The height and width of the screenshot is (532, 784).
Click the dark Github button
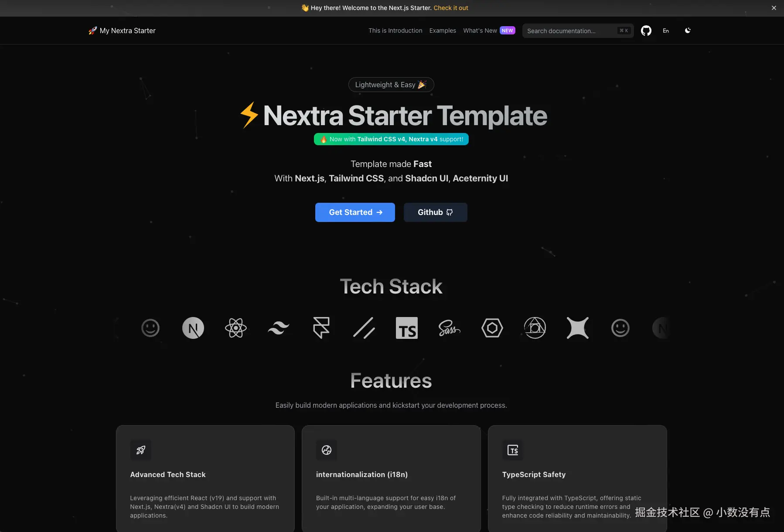tap(436, 212)
